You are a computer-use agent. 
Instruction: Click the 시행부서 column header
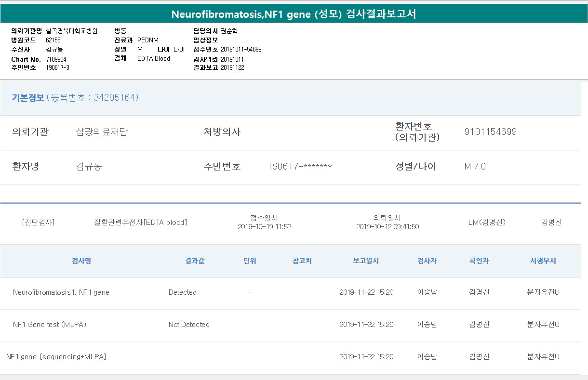pos(543,261)
